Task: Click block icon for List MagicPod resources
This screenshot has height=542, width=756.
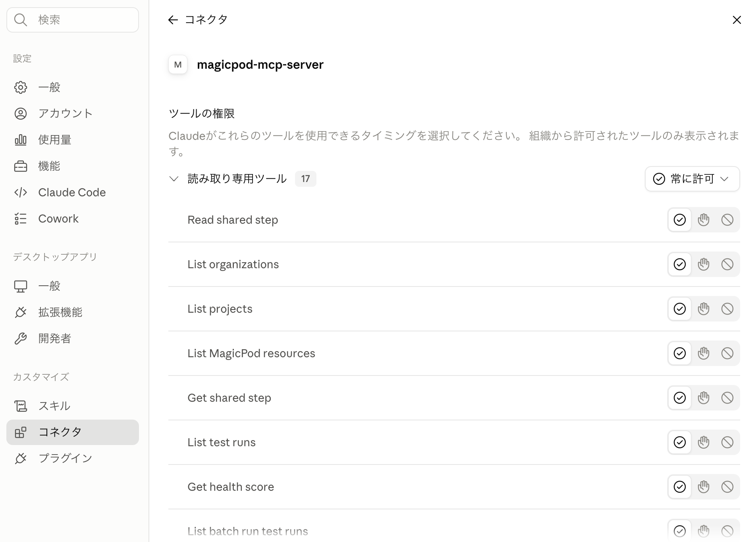Action: pos(727,353)
